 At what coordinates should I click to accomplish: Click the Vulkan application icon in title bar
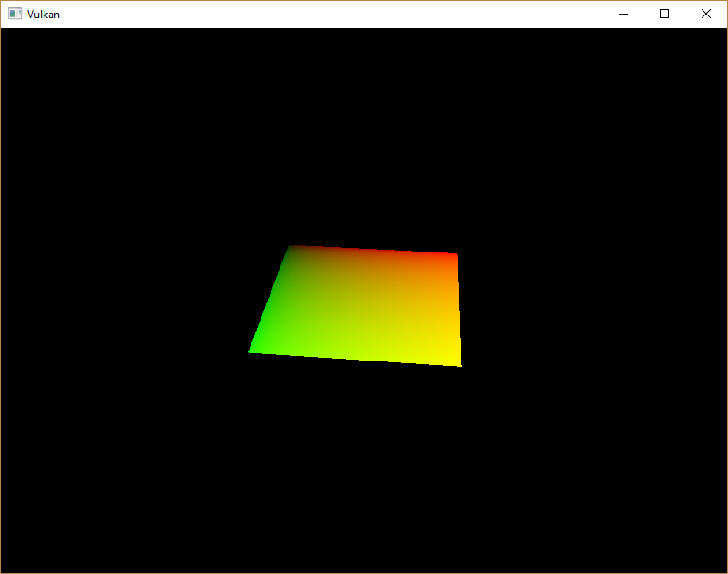tap(15, 14)
